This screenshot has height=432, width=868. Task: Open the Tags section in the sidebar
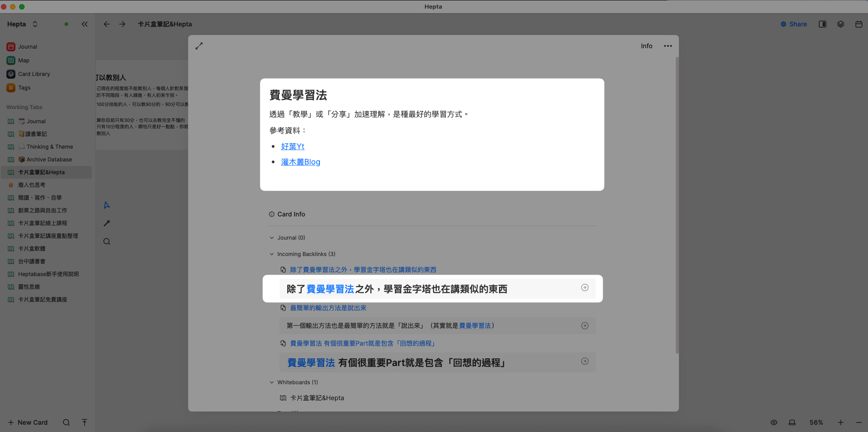[x=24, y=87]
